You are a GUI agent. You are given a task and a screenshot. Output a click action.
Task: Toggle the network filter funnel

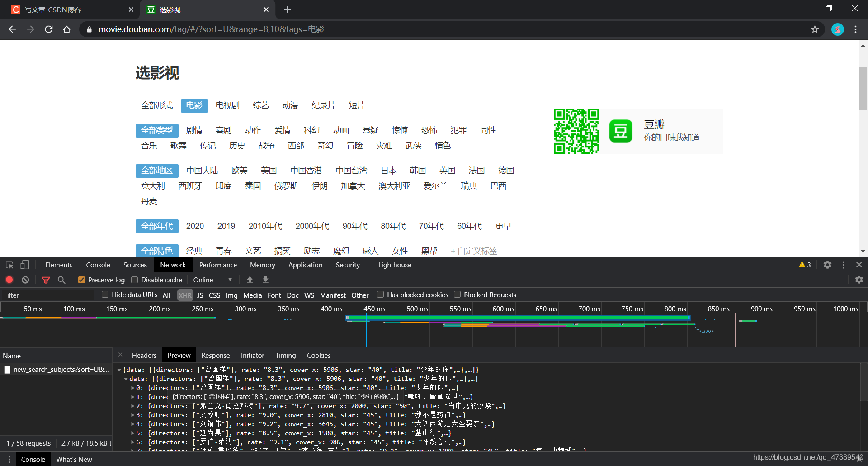tap(46, 280)
